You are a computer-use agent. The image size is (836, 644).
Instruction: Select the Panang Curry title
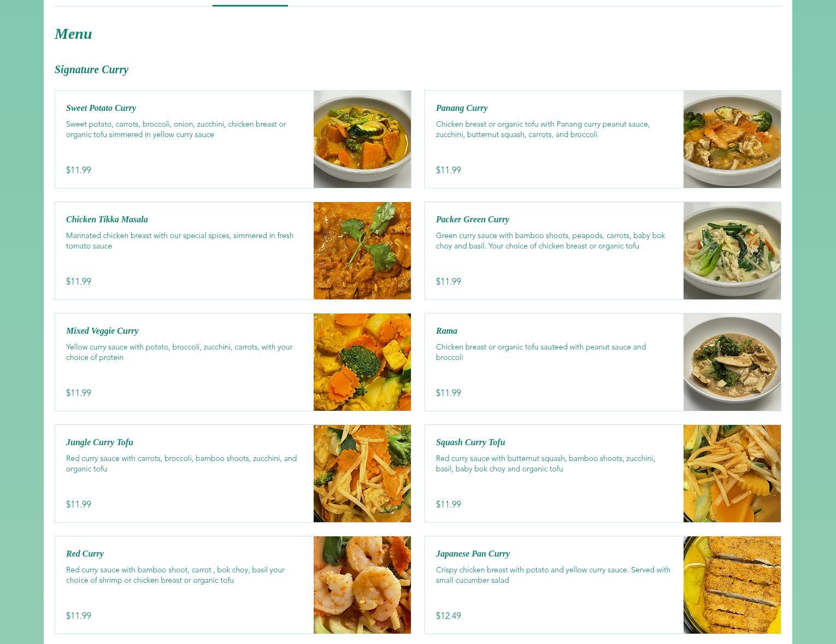point(462,108)
